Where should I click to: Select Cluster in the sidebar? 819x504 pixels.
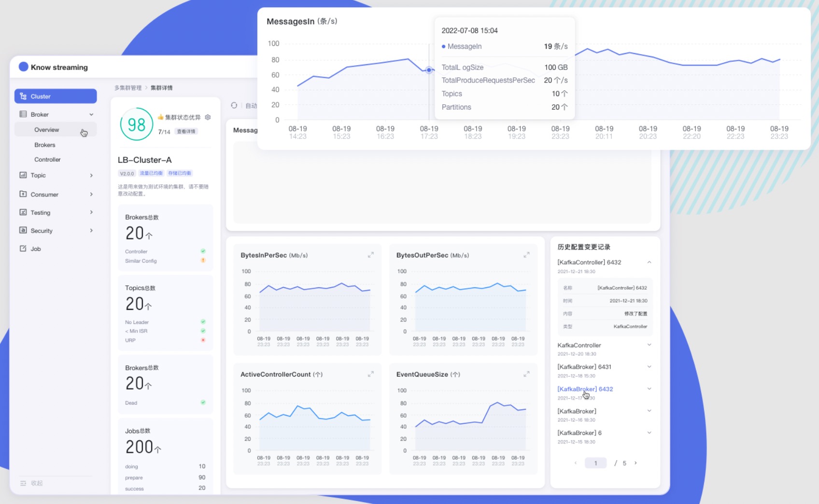56,96
